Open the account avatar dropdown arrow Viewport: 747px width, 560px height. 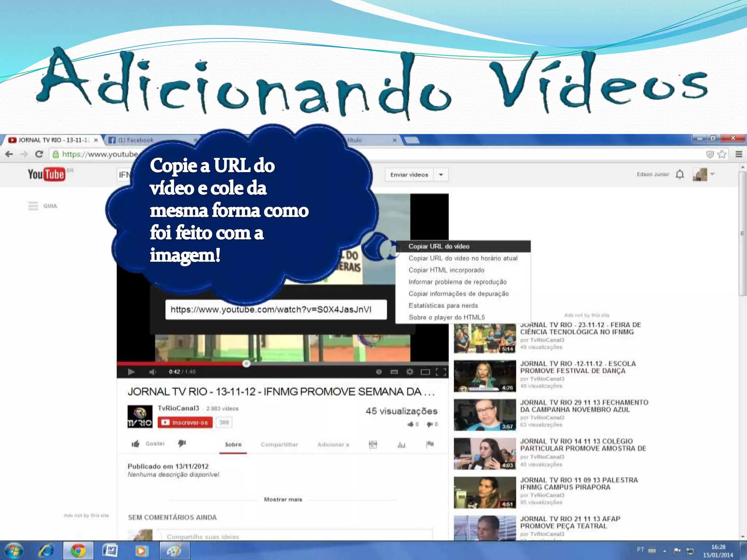pyautogui.click(x=712, y=174)
